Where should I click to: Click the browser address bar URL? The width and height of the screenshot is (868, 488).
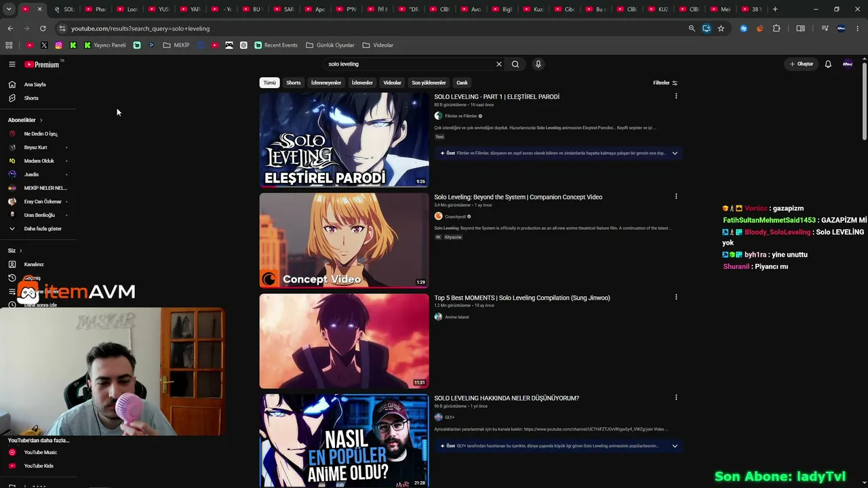pos(140,28)
